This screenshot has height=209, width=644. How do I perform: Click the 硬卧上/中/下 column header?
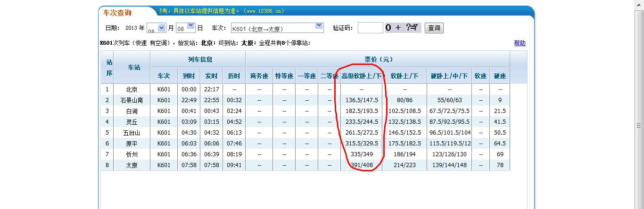449,76
